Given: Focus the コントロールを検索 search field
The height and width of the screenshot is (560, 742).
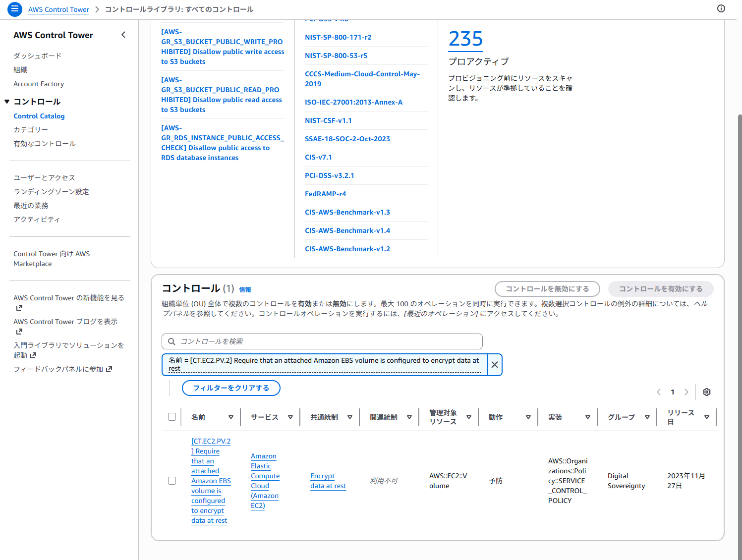Looking at the screenshot, I should coord(327,341).
